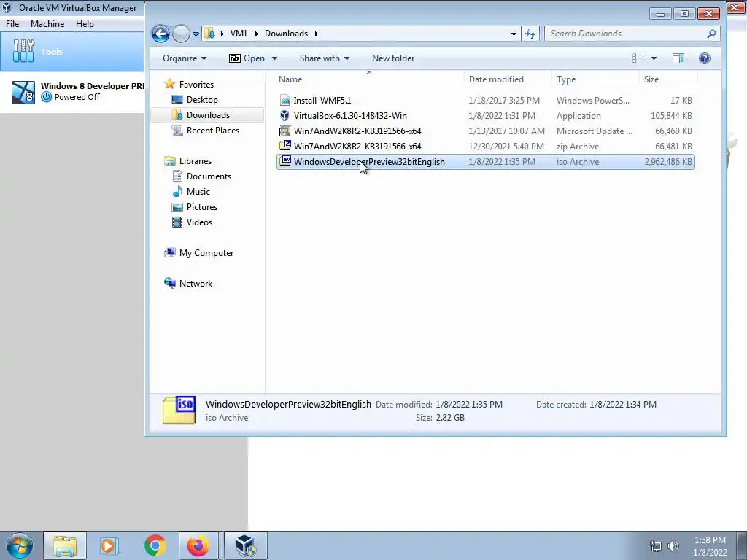This screenshot has height=560, width=747.
Task: Sort by Size column header
Action: [x=668, y=79]
